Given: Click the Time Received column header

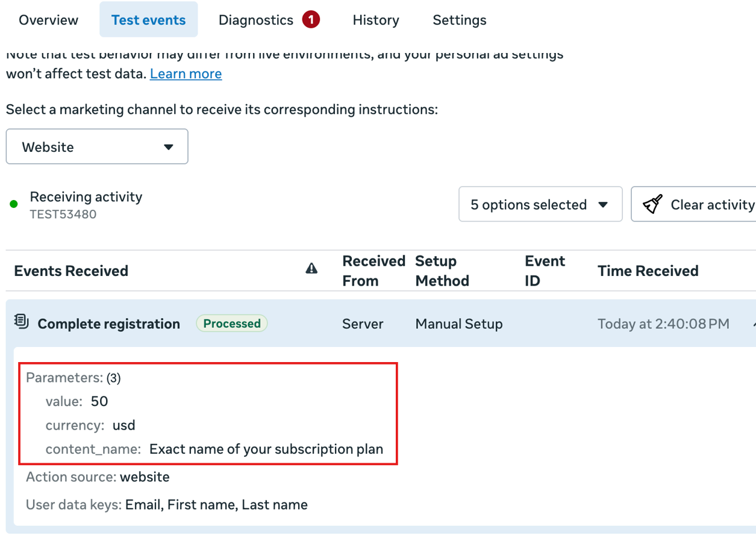Looking at the screenshot, I should (x=648, y=271).
